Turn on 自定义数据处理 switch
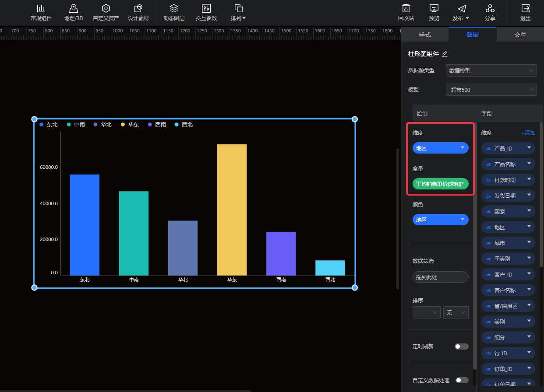The width and height of the screenshot is (544, 392). click(461, 380)
